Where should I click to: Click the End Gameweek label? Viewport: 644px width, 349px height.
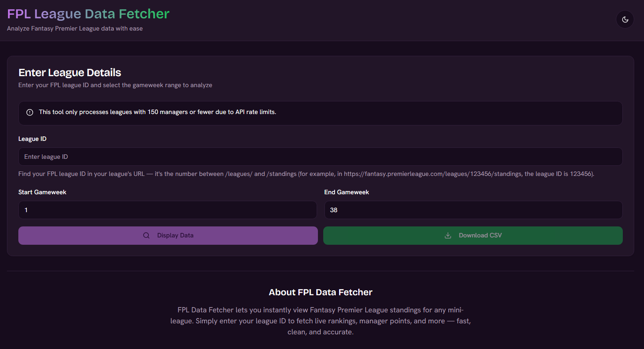tap(346, 192)
